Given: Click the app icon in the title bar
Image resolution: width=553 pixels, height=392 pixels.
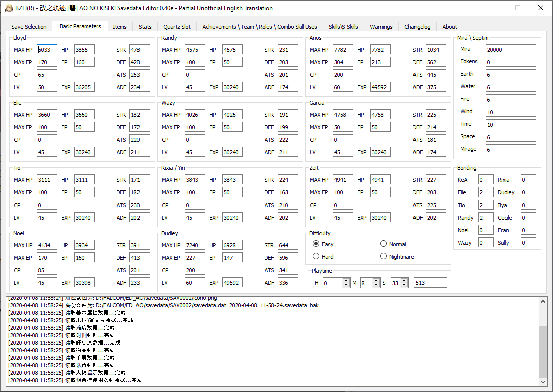Looking at the screenshot, I should coord(9,8).
